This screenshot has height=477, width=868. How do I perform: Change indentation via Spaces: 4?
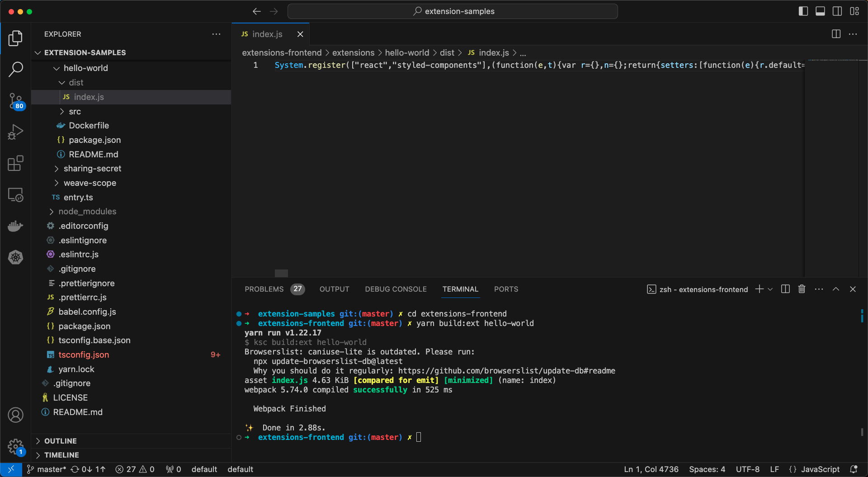click(x=707, y=469)
